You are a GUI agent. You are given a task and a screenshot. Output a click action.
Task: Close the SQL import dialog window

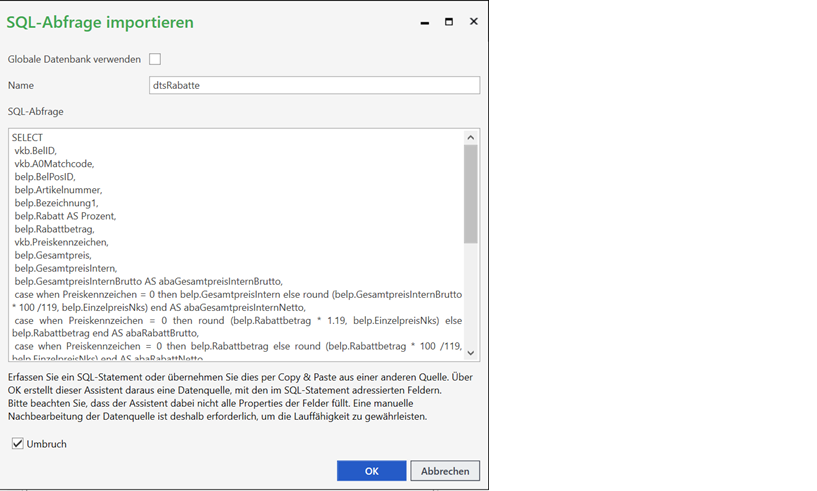pyautogui.click(x=473, y=21)
